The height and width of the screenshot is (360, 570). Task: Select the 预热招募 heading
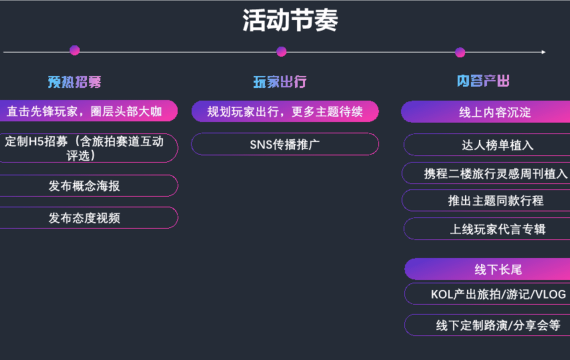click(74, 82)
